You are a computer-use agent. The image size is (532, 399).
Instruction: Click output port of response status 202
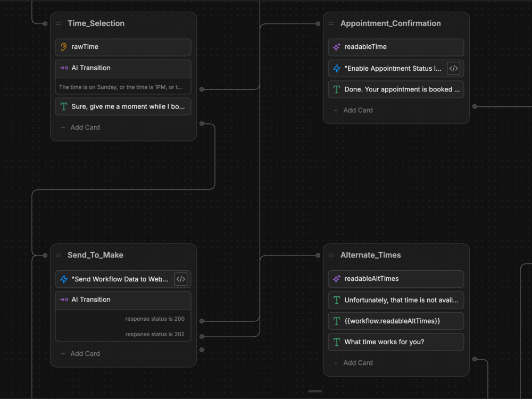coord(202,337)
